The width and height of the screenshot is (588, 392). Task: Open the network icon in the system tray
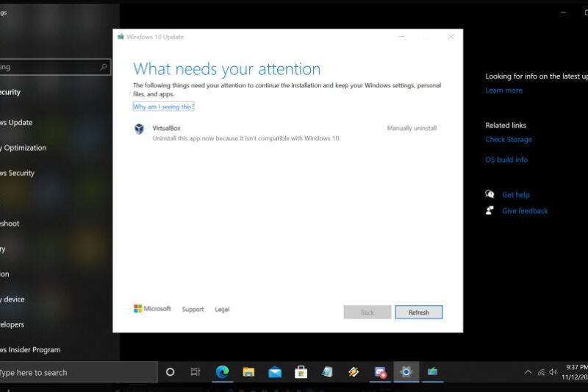(541, 372)
